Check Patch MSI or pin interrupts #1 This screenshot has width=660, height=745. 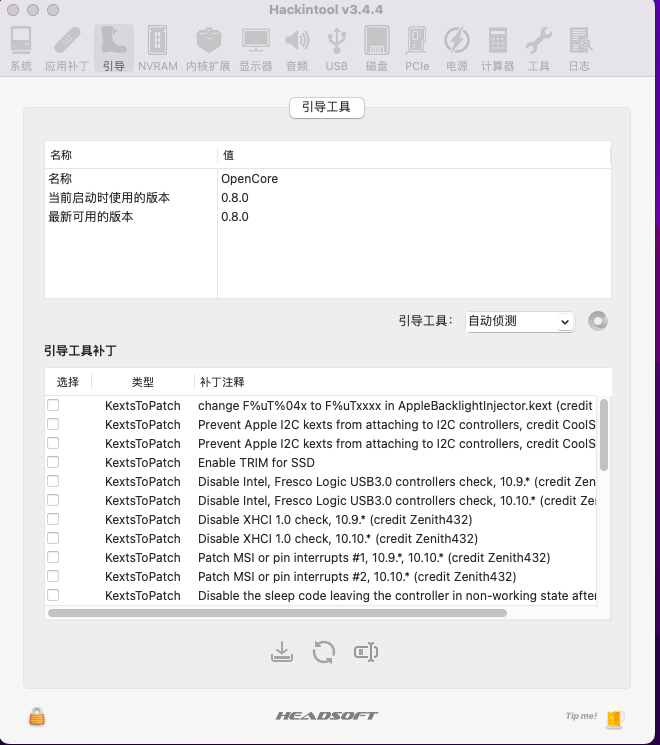(53, 557)
